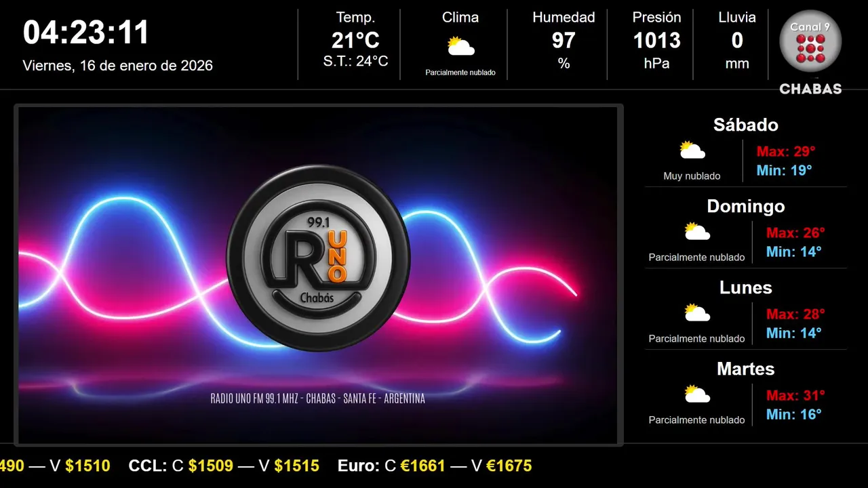Click the current weather partly cloudy icon
Screen dimensions: 868x488
[x=460, y=47]
